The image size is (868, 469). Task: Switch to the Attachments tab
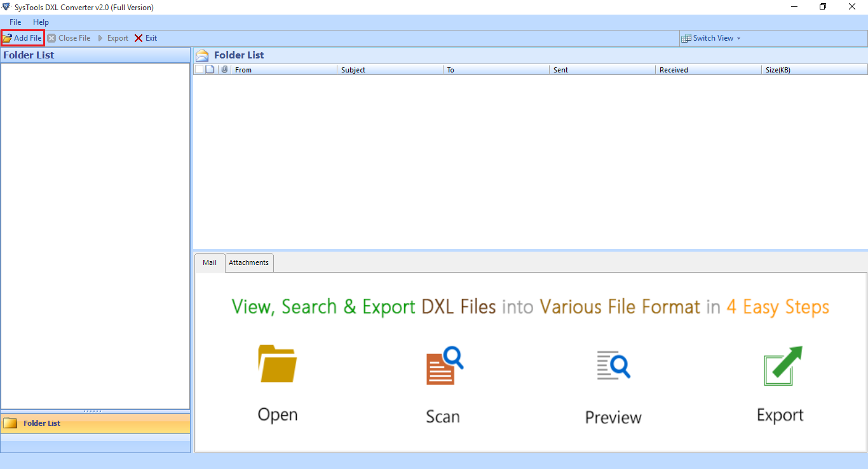248,262
